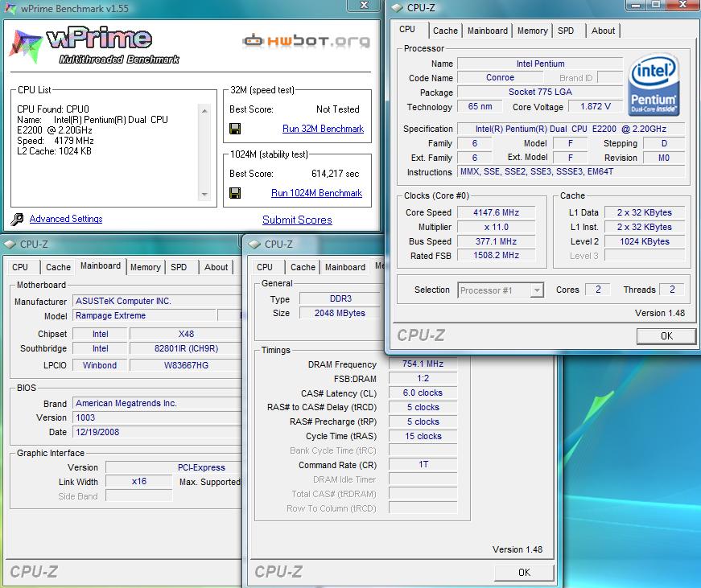This screenshot has width=701, height=588.
Task: Click the Cores count field
Action: click(x=598, y=290)
